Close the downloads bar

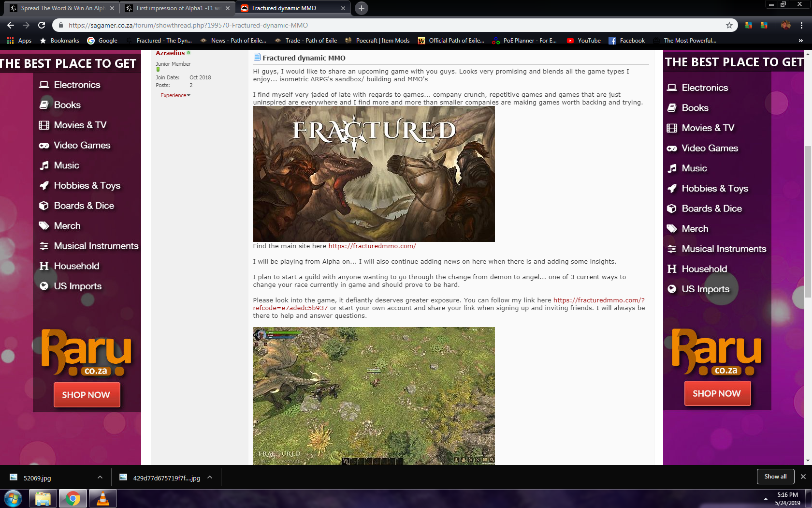tap(803, 477)
